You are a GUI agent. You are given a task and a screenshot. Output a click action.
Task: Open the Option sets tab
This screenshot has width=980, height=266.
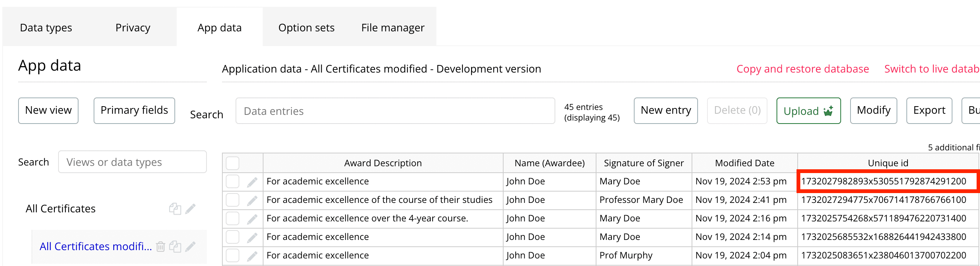pyautogui.click(x=306, y=28)
